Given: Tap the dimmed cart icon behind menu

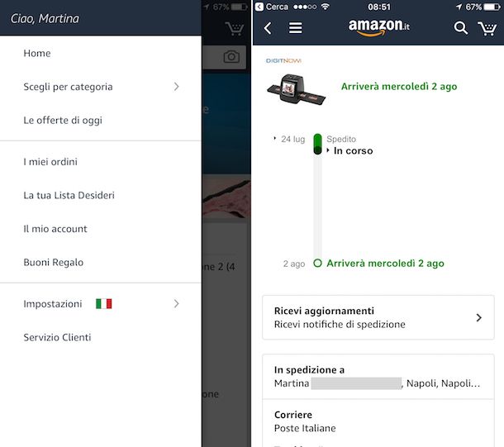Looking at the screenshot, I should (x=235, y=28).
